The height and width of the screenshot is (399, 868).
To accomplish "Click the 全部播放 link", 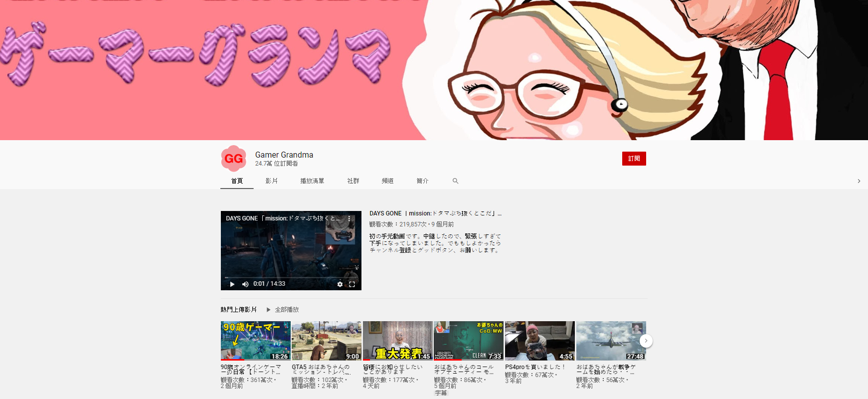I will pos(287,310).
